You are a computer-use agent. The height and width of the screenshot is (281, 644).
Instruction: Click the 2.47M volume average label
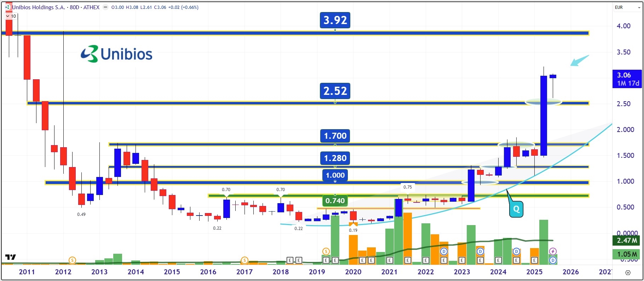pos(627,241)
